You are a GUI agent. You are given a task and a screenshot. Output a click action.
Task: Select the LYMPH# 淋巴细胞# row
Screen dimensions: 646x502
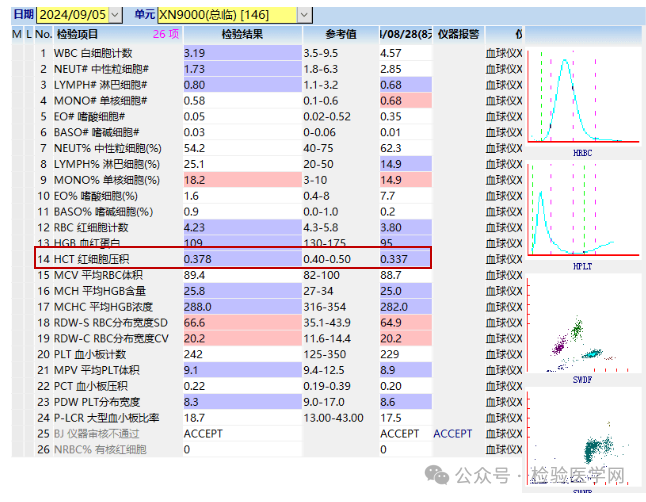click(268, 85)
